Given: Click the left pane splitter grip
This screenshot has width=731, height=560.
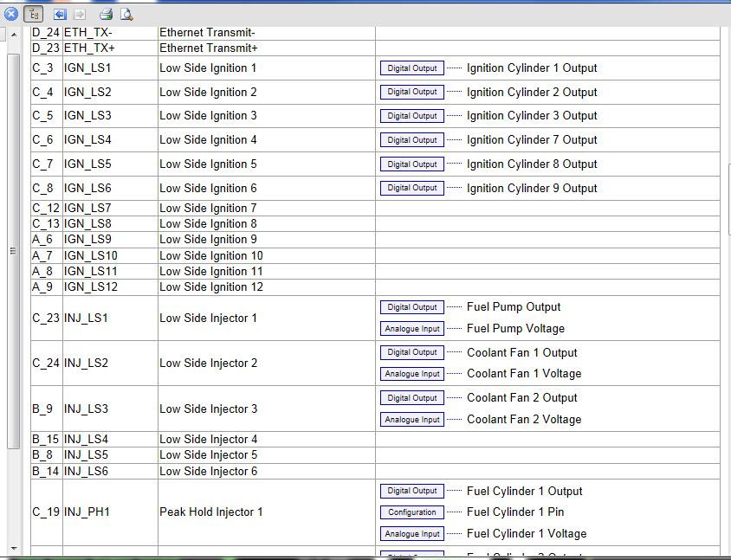Looking at the screenshot, I should [x=13, y=251].
